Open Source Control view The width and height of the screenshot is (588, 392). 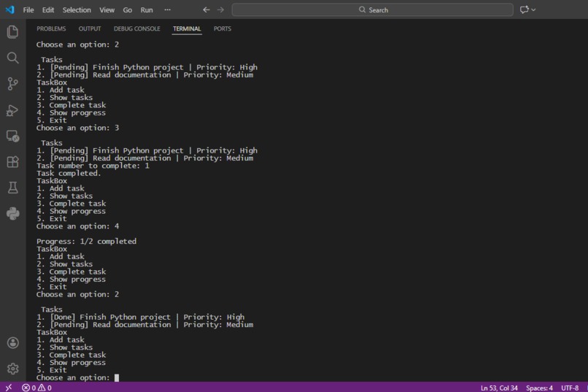pos(12,84)
